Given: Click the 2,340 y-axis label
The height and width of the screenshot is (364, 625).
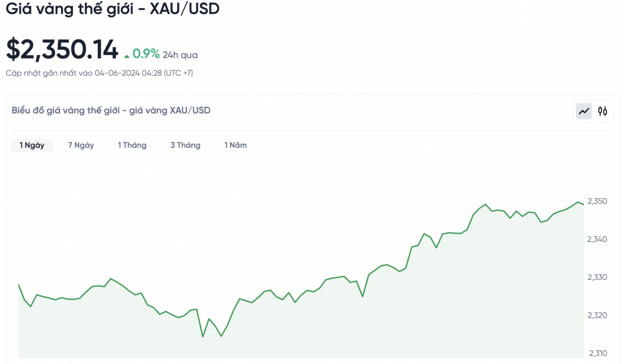Looking at the screenshot, I should click(597, 239).
